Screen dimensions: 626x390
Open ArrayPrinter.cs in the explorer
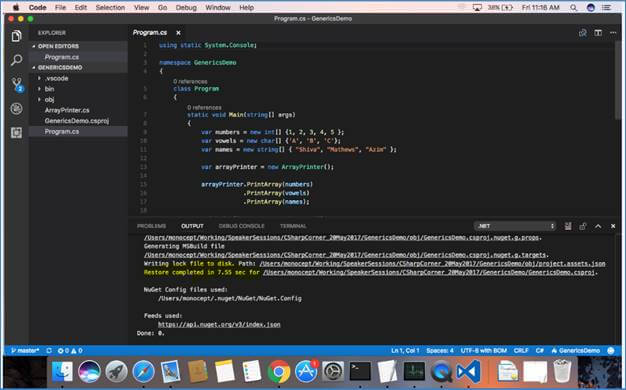point(67,110)
